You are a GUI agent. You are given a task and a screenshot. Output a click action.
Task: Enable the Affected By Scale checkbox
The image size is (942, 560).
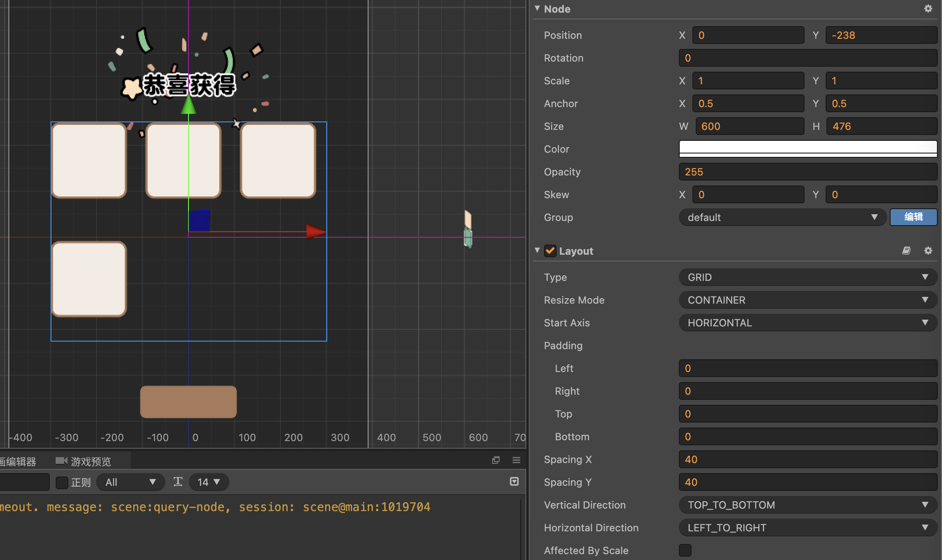[685, 550]
